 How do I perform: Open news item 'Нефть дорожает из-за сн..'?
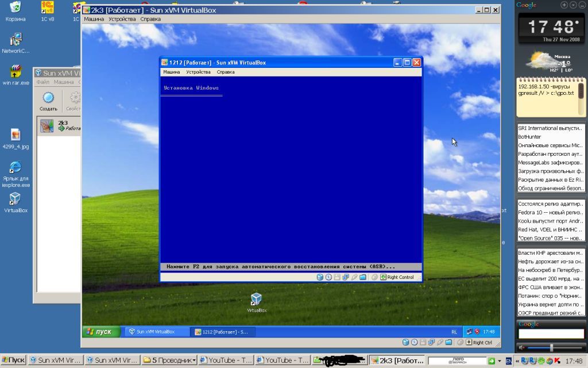551,262
